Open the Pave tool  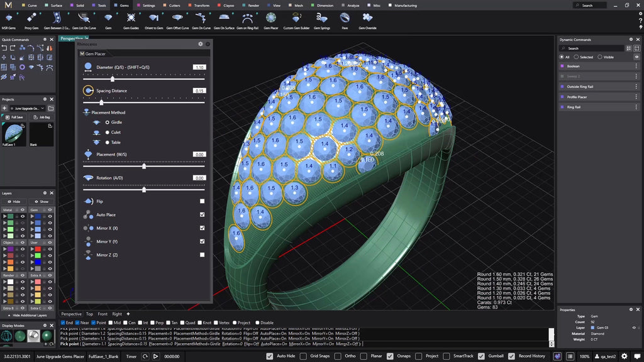pyautogui.click(x=344, y=18)
